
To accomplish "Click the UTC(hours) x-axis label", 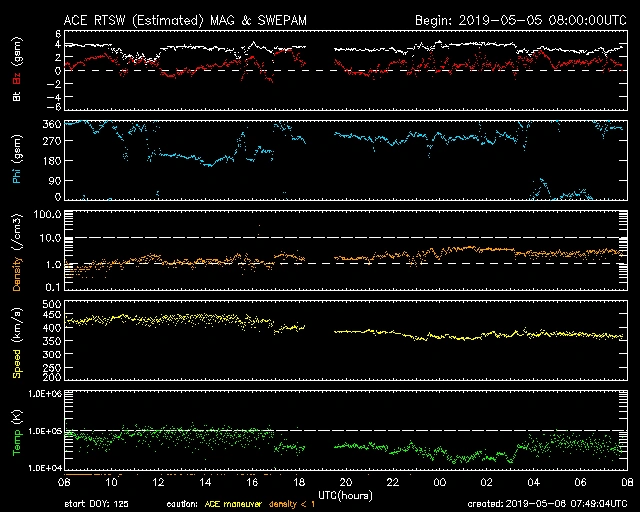I will tap(344, 494).
